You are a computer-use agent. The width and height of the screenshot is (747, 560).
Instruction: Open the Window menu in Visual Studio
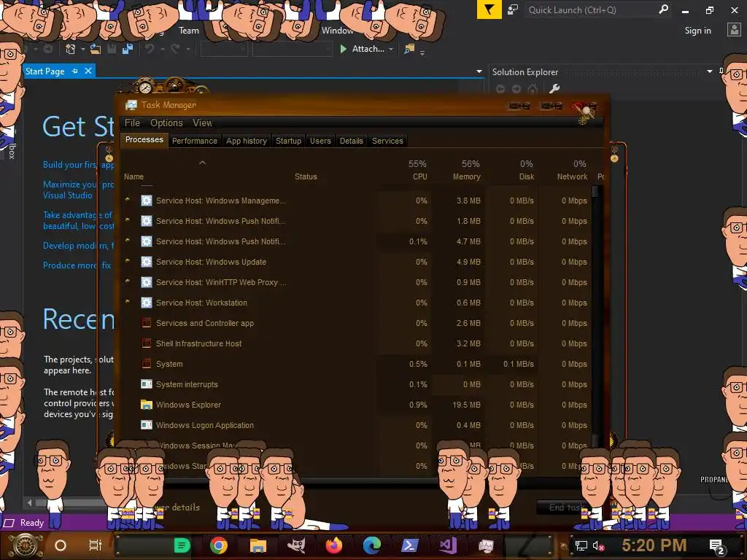pyautogui.click(x=337, y=31)
